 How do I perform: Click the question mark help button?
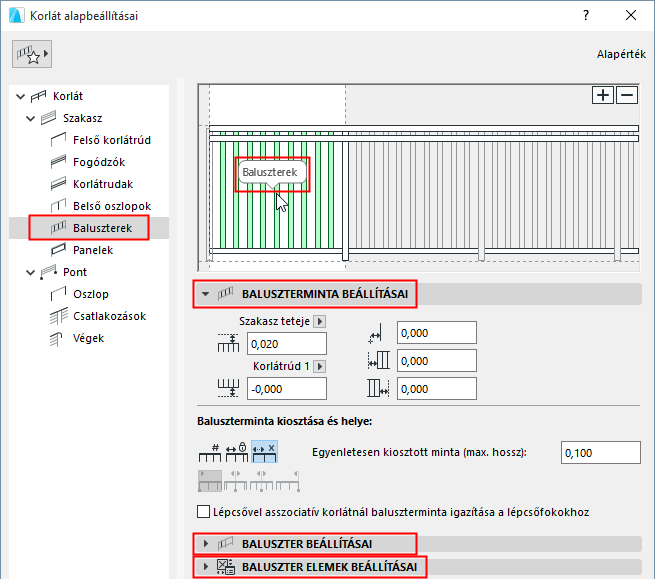[586, 15]
